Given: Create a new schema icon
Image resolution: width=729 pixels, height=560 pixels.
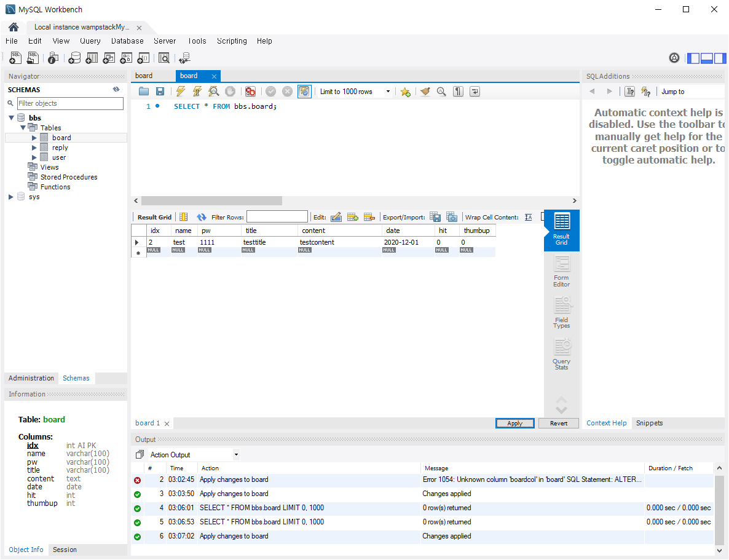Looking at the screenshot, I should [x=74, y=58].
